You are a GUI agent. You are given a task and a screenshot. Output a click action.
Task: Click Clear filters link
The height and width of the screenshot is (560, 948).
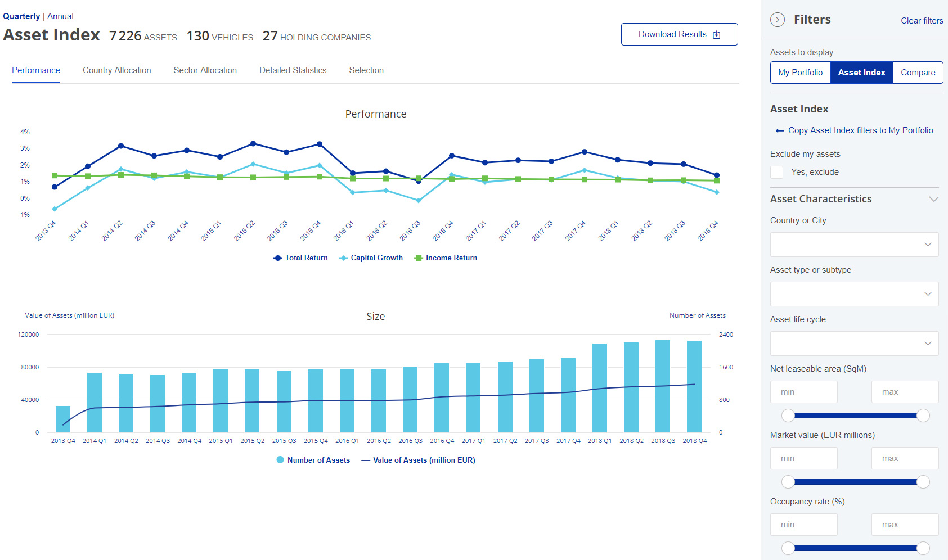tap(922, 21)
